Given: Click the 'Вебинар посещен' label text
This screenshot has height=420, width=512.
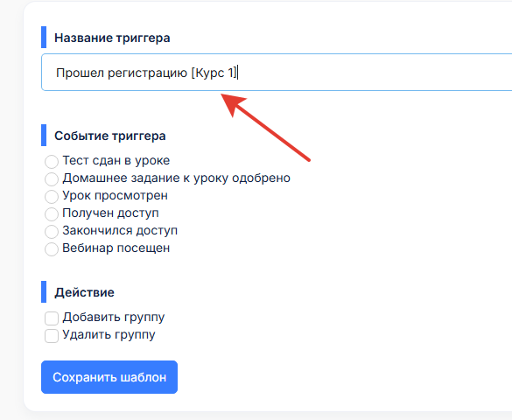Looking at the screenshot, I should 116,248.
